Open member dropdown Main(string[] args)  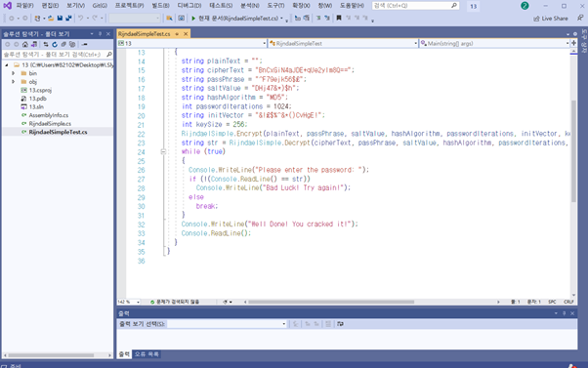tap(494, 44)
